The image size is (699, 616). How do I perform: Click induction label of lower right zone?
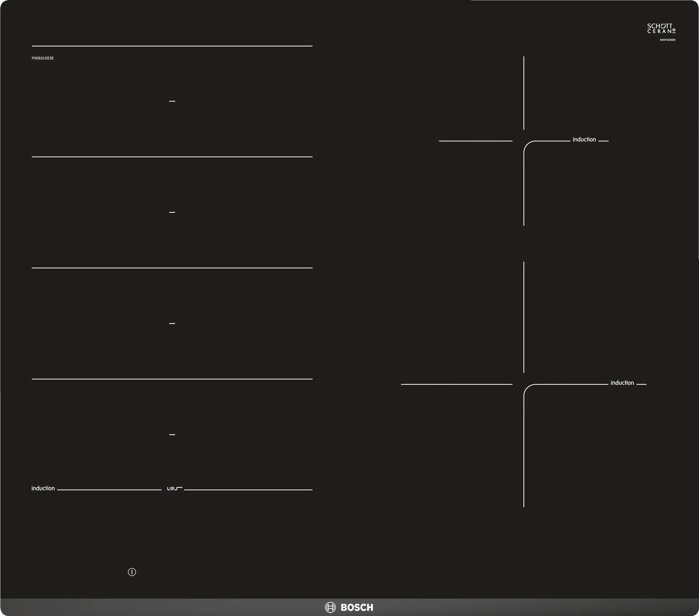tap(622, 383)
